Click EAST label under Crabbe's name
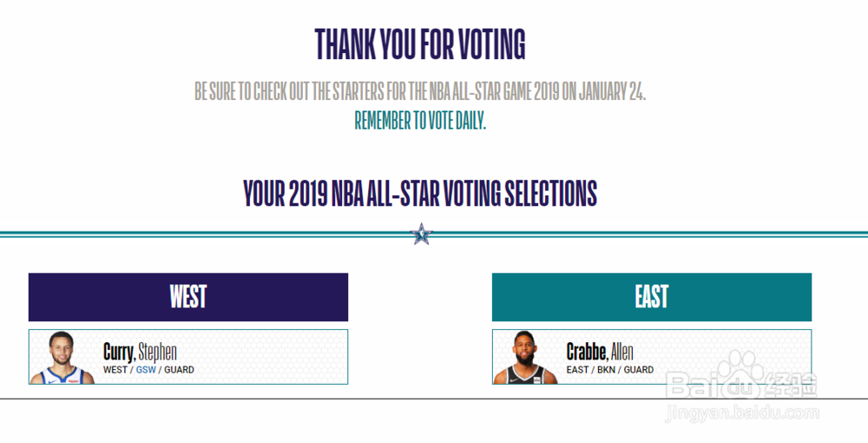The image size is (868, 443). tap(577, 370)
